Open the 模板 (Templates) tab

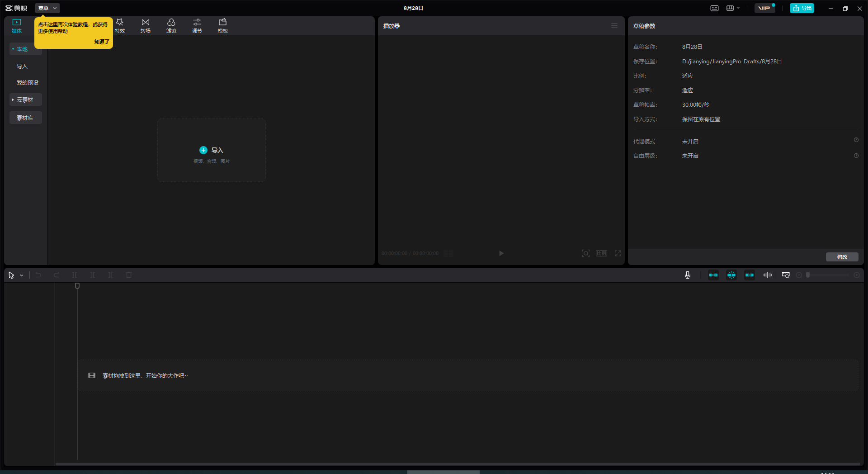tap(223, 26)
